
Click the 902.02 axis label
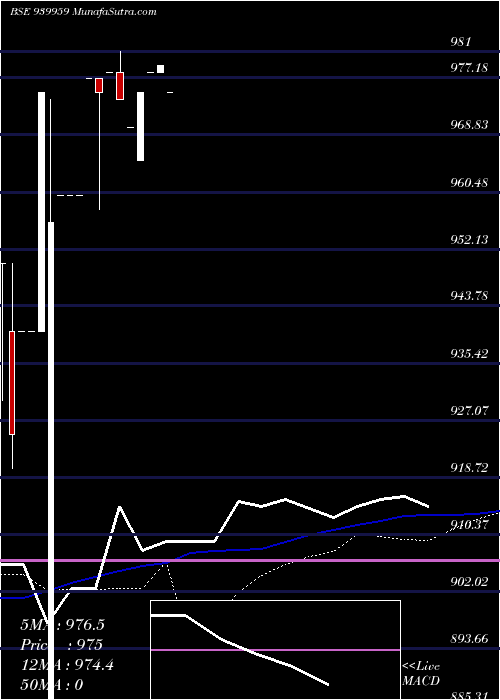point(469,582)
